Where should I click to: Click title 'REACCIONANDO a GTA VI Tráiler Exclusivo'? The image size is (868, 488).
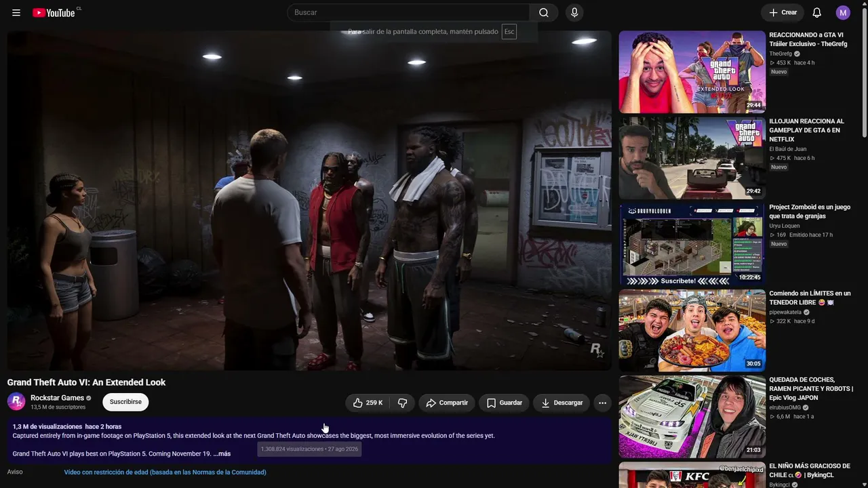808,39
